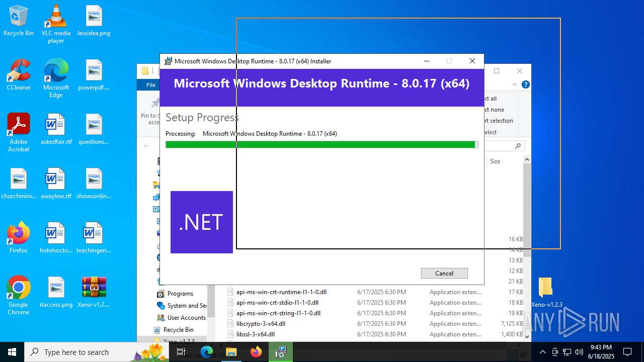The image size is (644, 362).
Task: Select awaylow.rtf document on desktop
Action: [x=56, y=184]
